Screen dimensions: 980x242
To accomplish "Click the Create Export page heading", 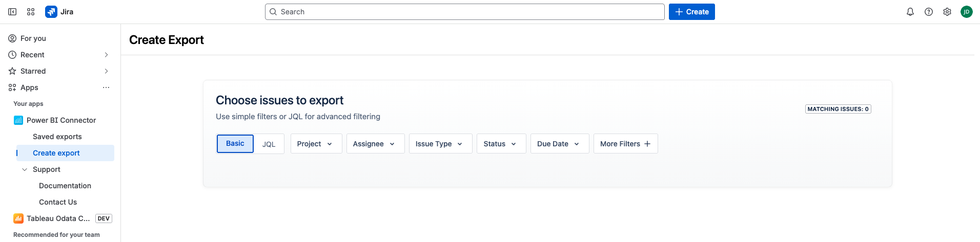I will pyautogui.click(x=167, y=40).
